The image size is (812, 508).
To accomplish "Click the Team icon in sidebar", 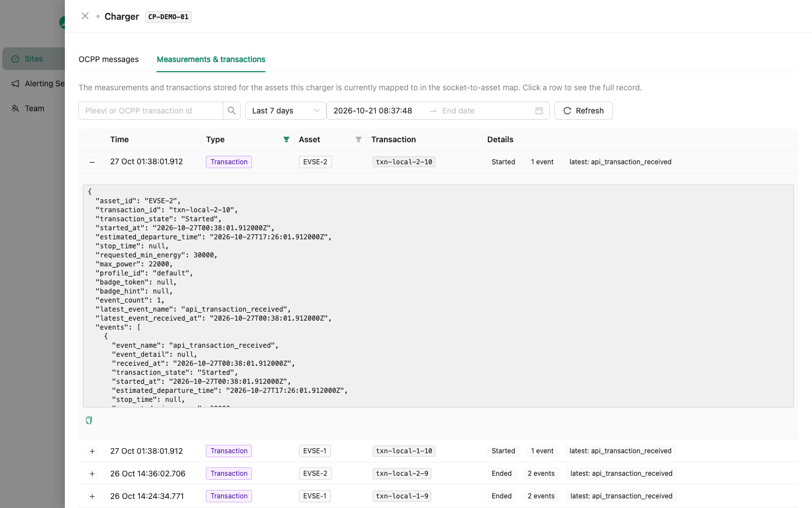I will coord(15,108).
